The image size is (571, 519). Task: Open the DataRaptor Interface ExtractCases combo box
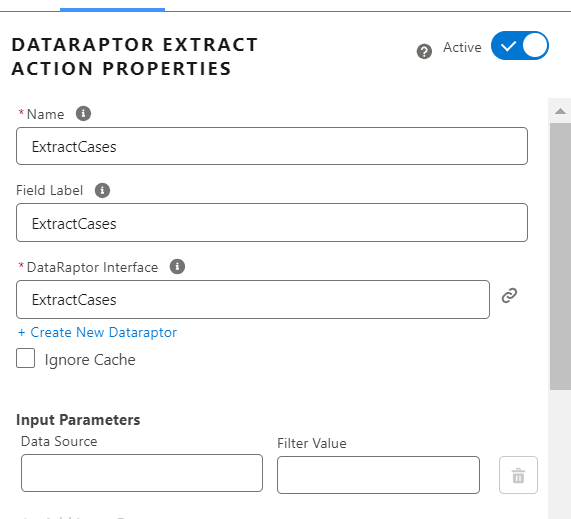(253, 299)
